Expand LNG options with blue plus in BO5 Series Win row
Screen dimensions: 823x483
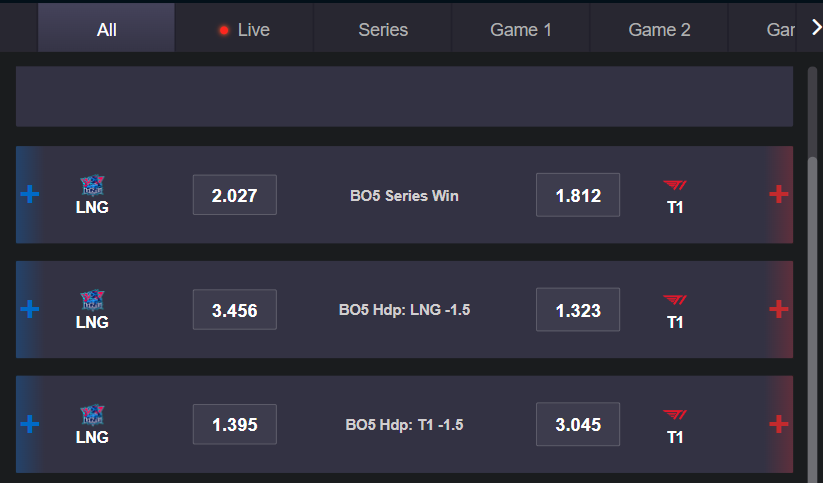(x=30, y=194)
